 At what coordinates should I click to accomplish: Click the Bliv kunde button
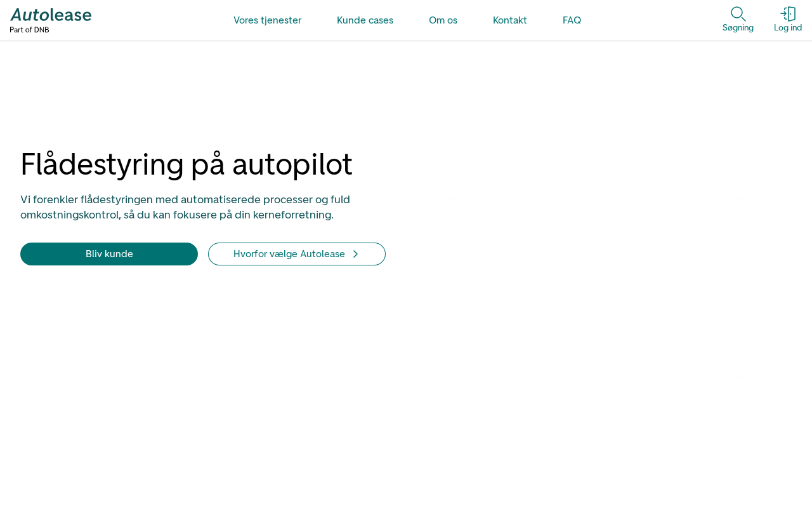(x=109, y=254)
